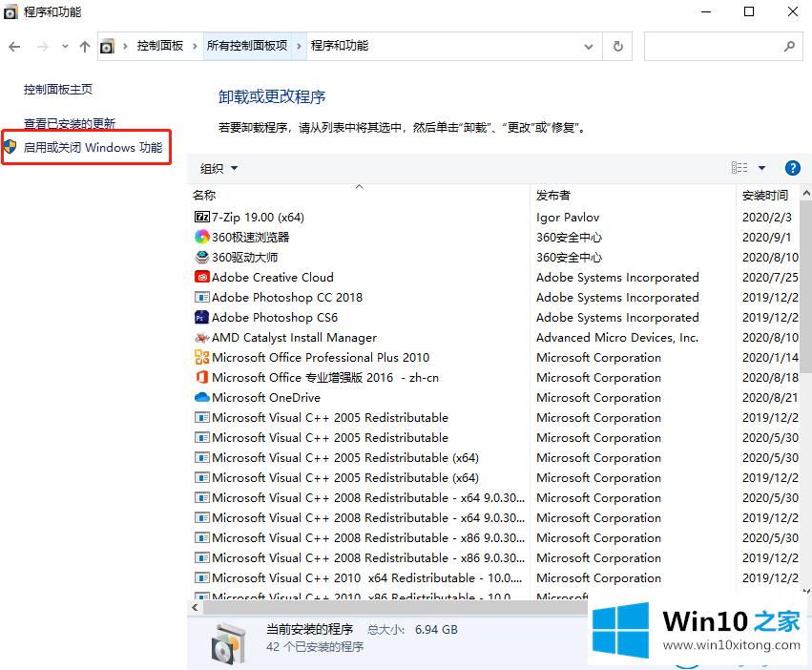
Task: Select the AMD Catalyst Install Manager icon
Action: (x=202, y=337)
